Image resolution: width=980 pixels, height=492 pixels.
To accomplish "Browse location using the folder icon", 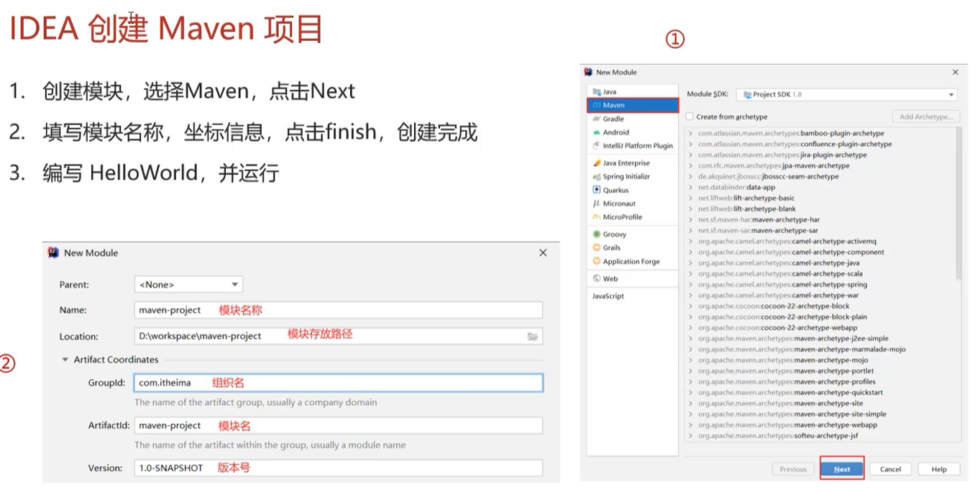I will (x=533, y=337).
